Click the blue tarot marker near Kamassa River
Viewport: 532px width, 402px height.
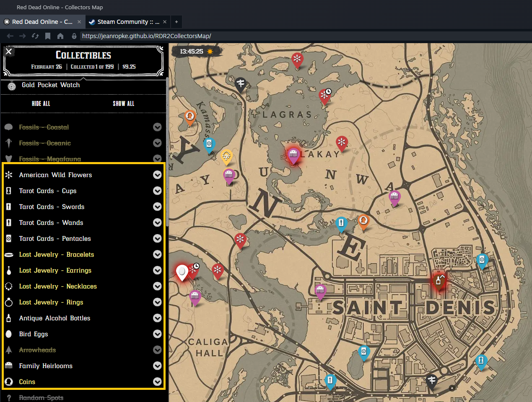click(x=209, y=145)
